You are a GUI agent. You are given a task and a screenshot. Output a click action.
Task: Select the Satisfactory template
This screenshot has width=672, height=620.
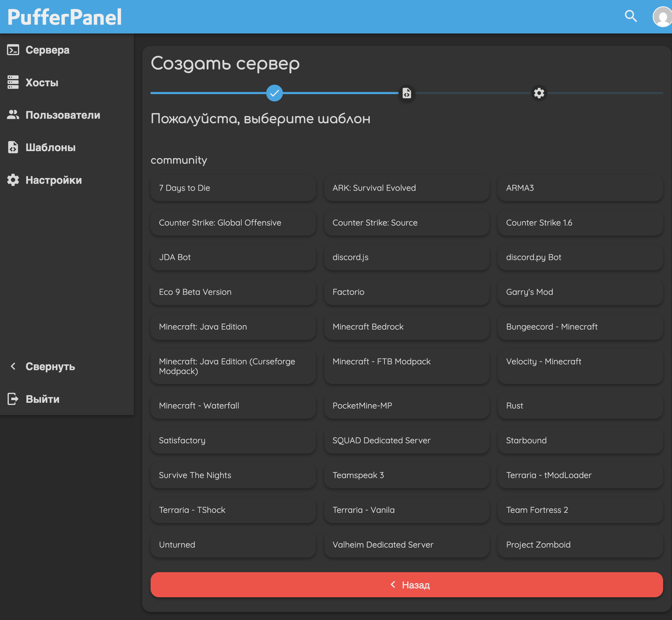point(233,440)
